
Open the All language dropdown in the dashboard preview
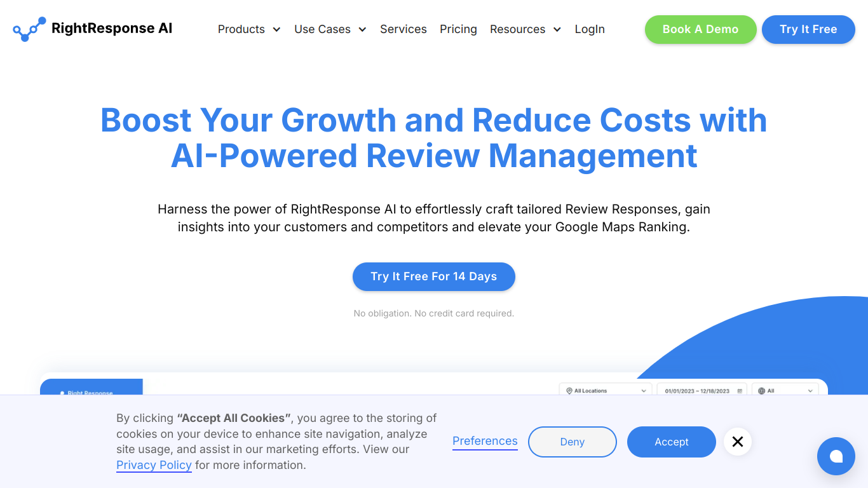(785, 390)
